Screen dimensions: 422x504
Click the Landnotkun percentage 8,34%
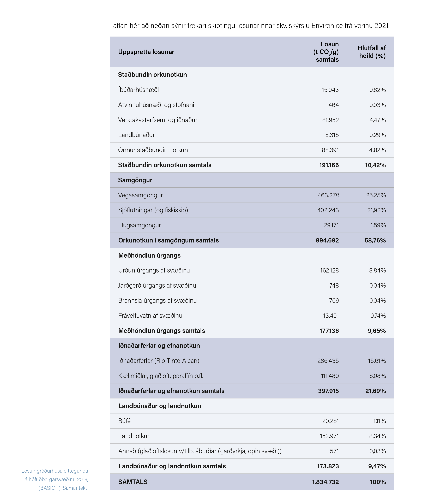pyautogui.click(x=377, y=436)
